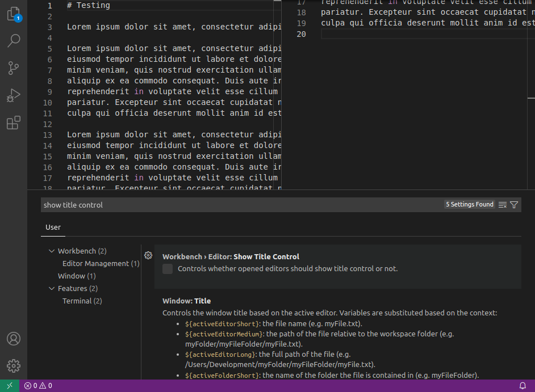
Task: Click the right editor's scrollbar marker
Action: [x=531, y=98]
